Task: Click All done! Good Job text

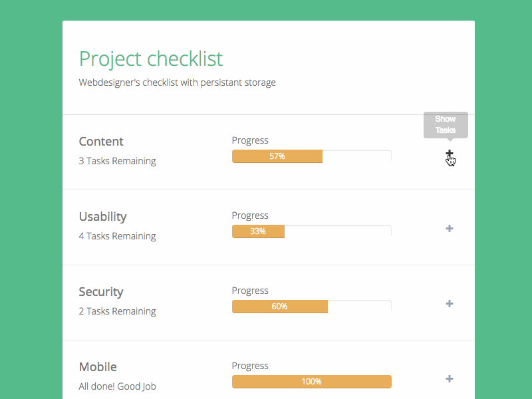Action: pos(118,386)
